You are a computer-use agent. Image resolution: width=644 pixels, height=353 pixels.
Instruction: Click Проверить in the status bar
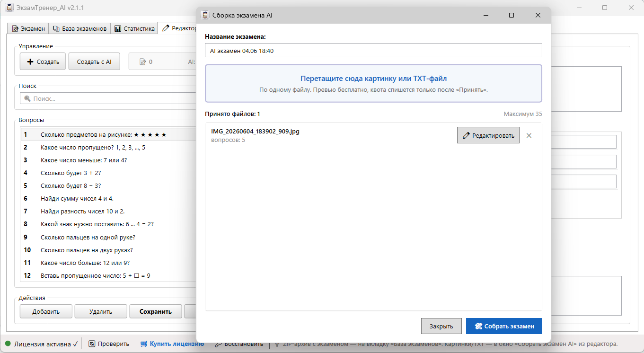click(x=109, y=344)
